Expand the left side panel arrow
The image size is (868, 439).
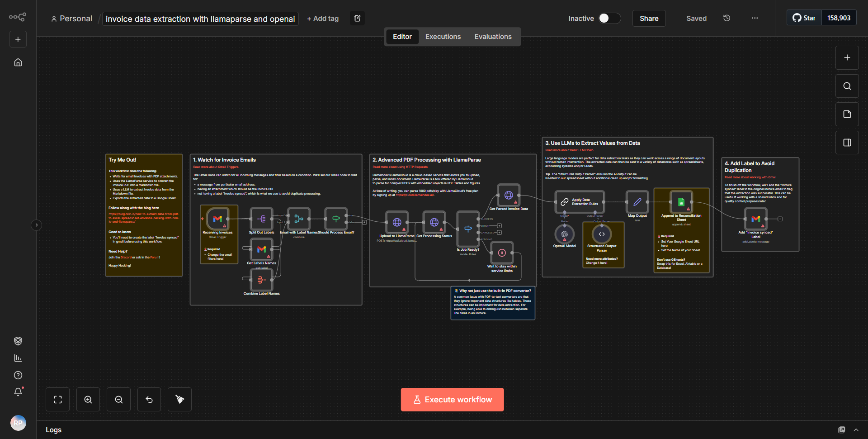coord(36,225)
